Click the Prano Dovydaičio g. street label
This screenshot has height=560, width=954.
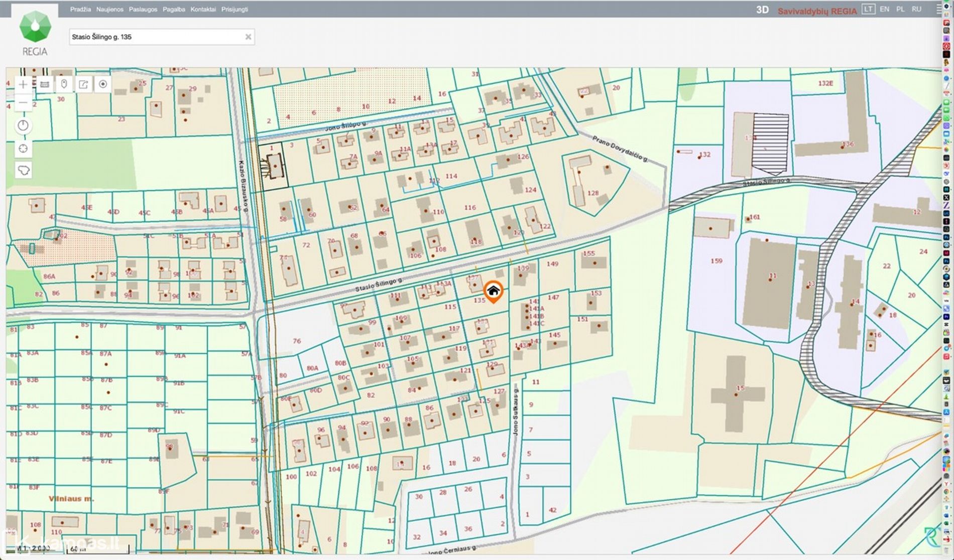coord(620,148)
